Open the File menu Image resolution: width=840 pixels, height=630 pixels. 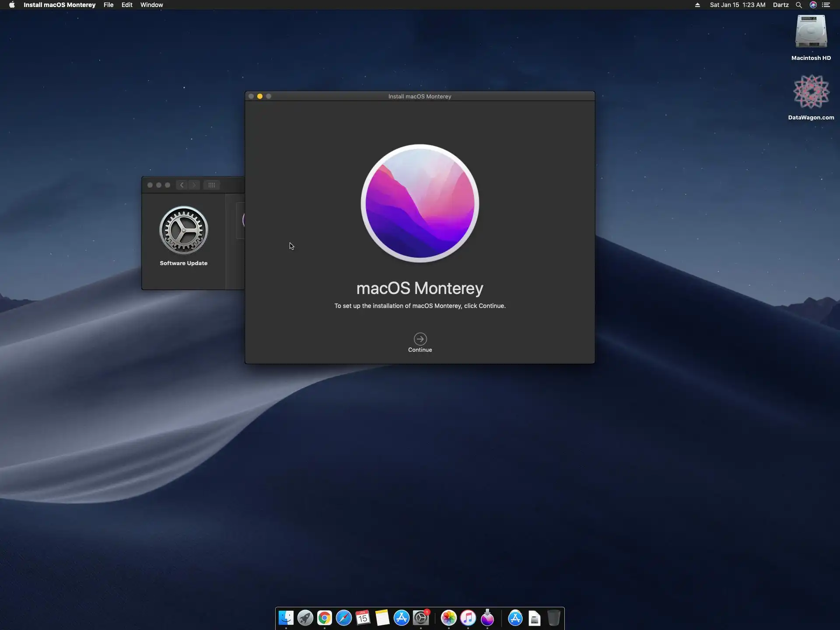[x=108, y=5]
